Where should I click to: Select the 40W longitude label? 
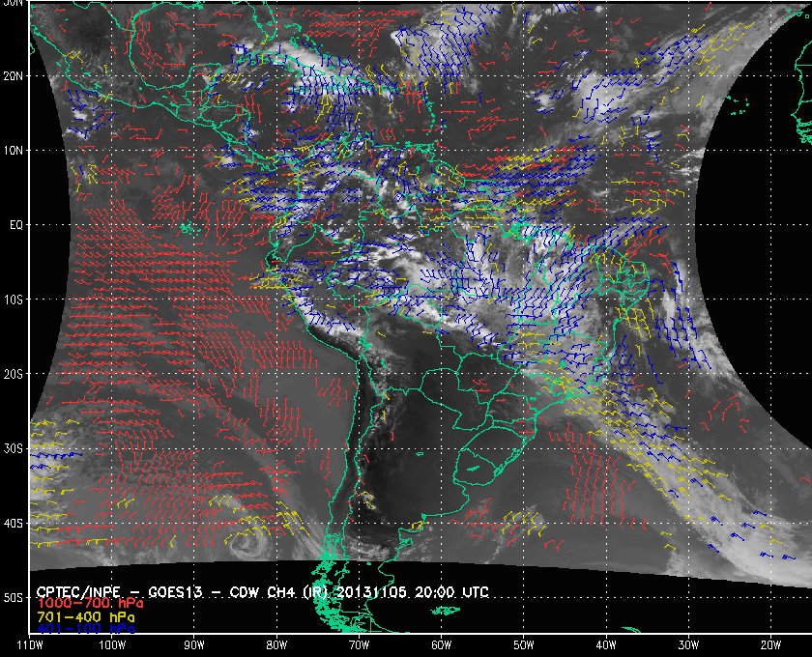(605, 644)
